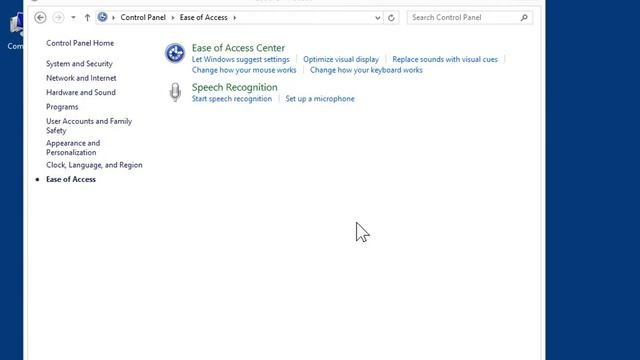Open User Accounts and Family Safety
Screen dimensions: 640x360
pos(89,126)
